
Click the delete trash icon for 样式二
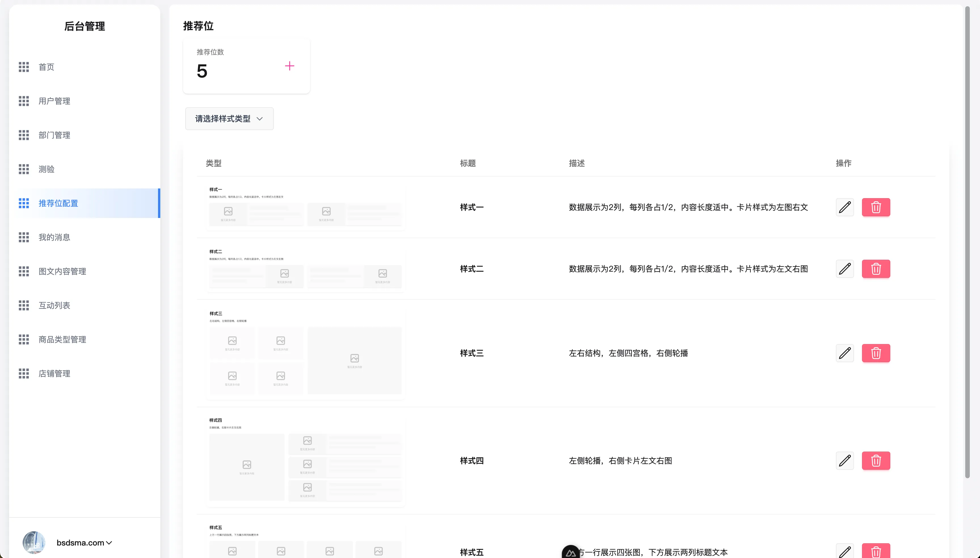876,269
